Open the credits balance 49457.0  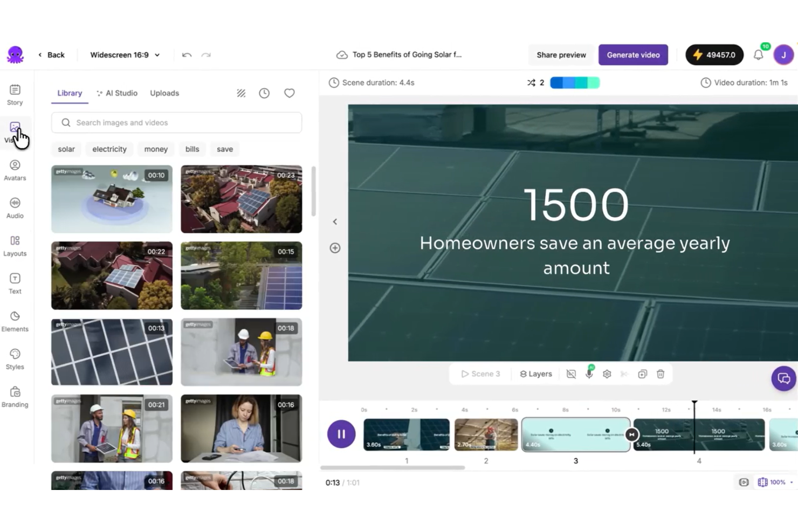[714, 55]
